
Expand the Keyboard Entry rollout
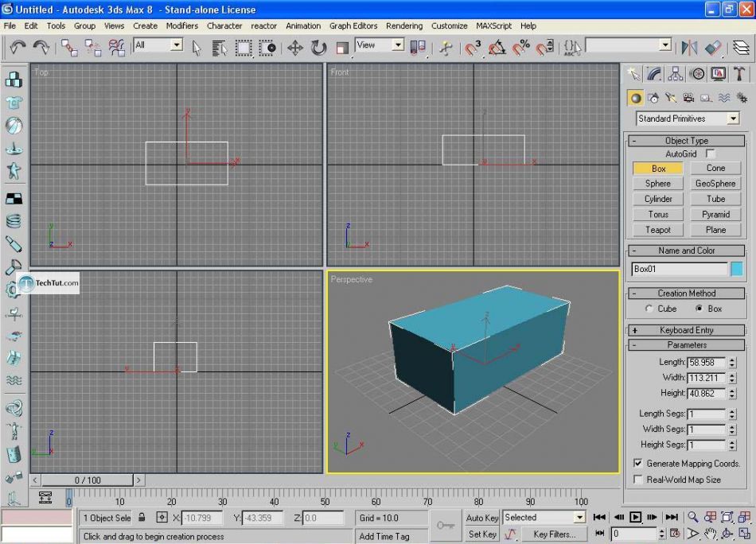tap(686, 330)
